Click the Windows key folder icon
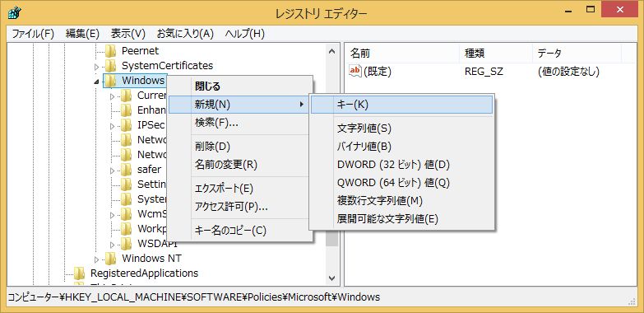Viewport: 644px width, 313px height. click(x=110, y=81)
